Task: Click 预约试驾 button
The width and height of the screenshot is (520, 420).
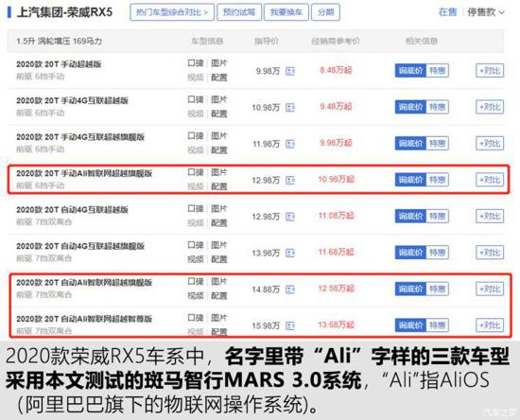Action: [x=239, y=12]
